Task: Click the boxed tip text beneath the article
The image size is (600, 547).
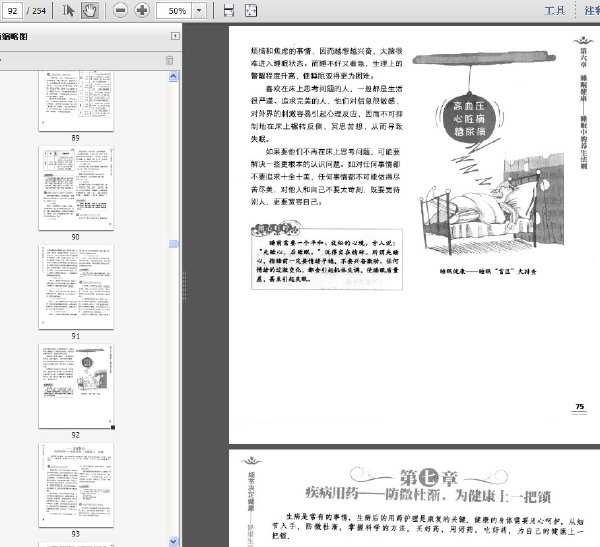Action: tap(327, 259)
